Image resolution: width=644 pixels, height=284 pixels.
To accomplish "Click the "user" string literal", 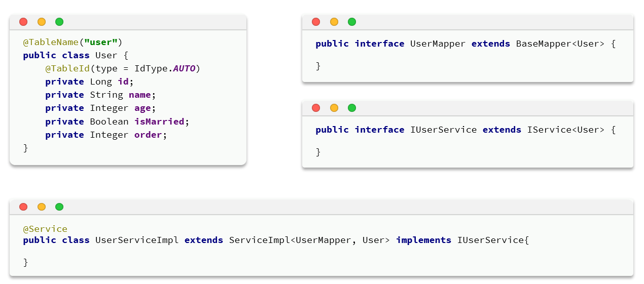I will [x=101, y=42].
